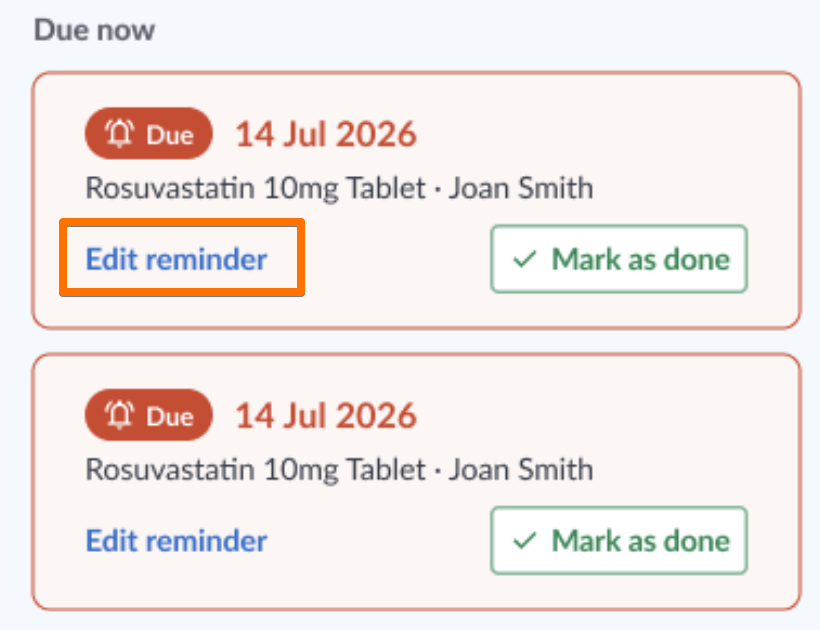820x630 pixels.
Task: Click the 14 Jul 2026 date on second card
Action: coord(326,416)
